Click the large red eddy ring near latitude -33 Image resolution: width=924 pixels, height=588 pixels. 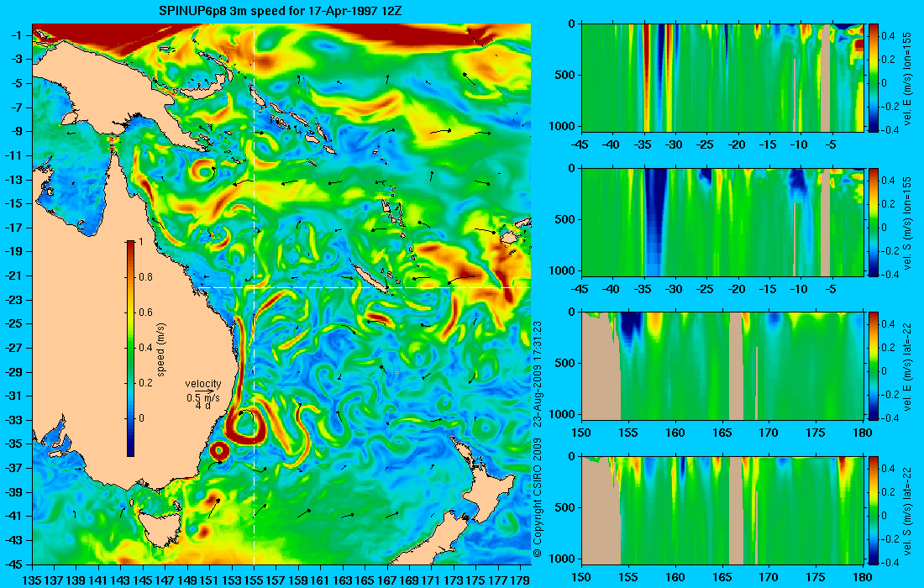pos(245,428)
